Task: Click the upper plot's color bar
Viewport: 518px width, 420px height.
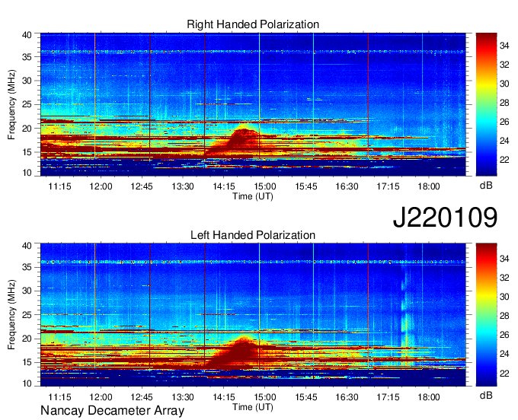Action: (x=486, y=104)
